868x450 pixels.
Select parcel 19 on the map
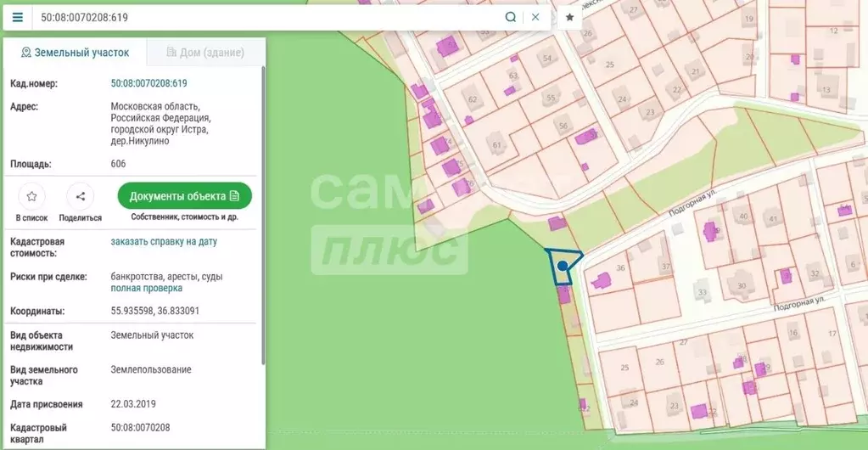tap(749, 19)
